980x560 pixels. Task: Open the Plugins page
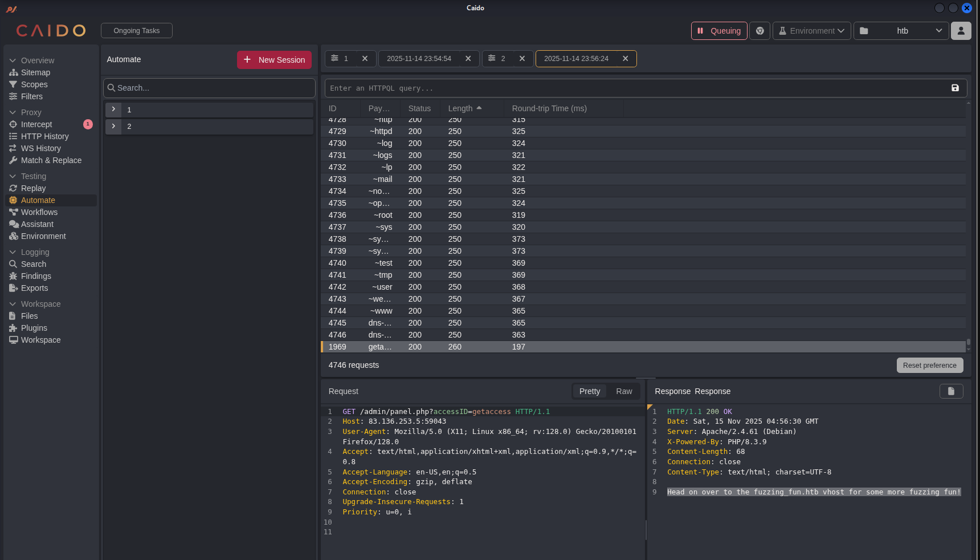coord(34,328)
